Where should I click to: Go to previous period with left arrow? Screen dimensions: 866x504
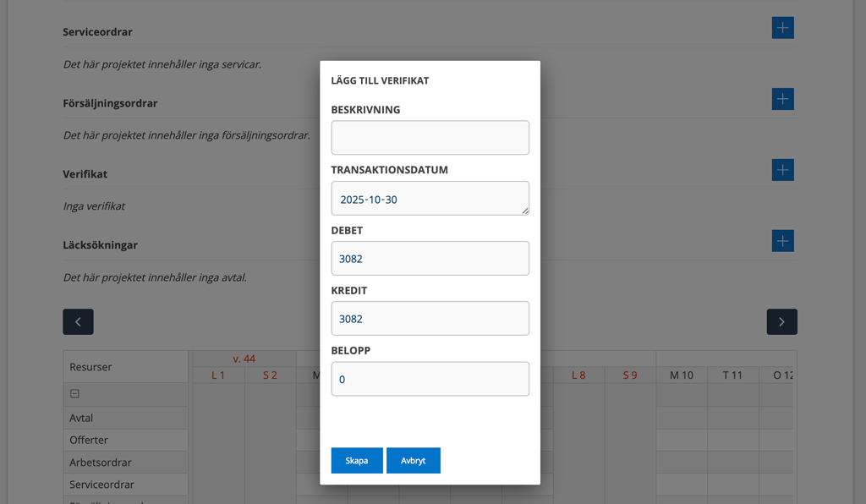78,321
